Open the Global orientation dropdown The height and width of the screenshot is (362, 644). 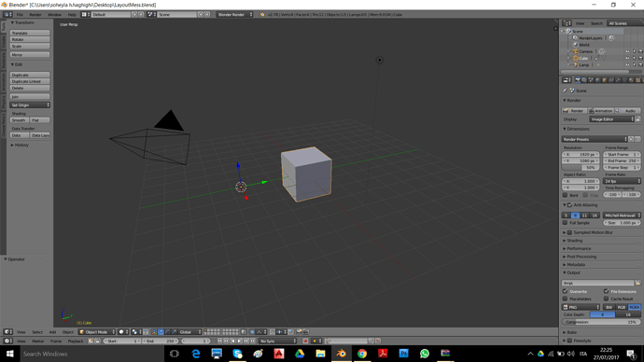pos(190,331)
